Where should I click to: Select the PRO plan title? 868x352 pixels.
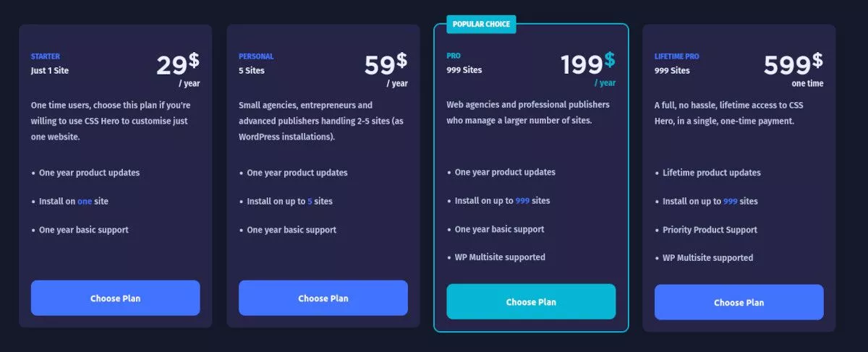pos(454,56)
